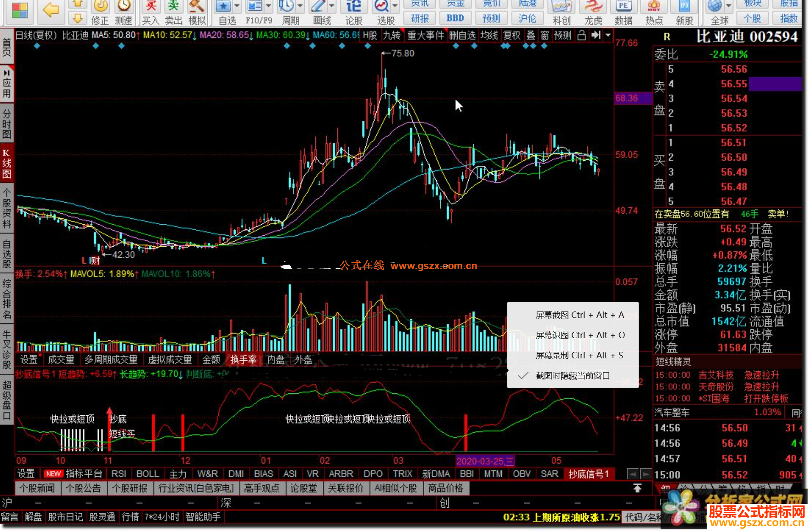Click the 卖出 sell icon

point(173,6)
